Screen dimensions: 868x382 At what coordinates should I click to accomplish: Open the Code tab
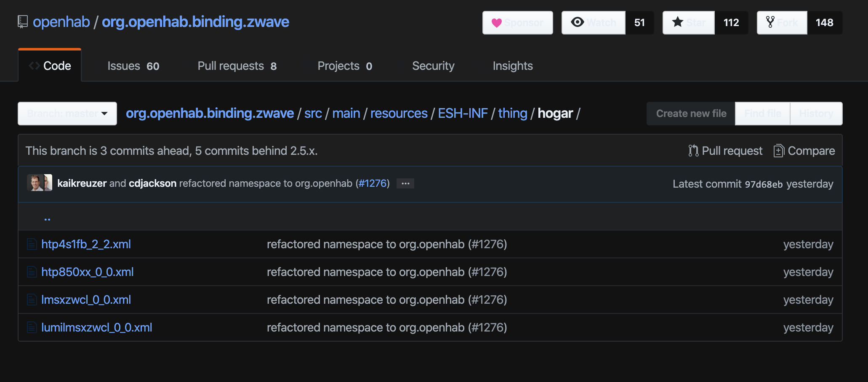[50, 66]
